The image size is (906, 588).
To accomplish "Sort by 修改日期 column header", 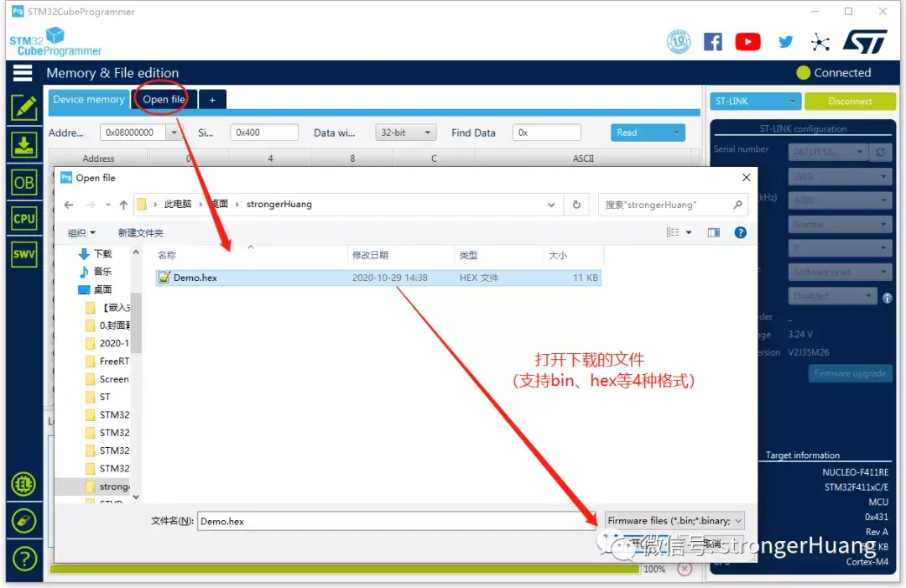I will click(x=401, y=255).
